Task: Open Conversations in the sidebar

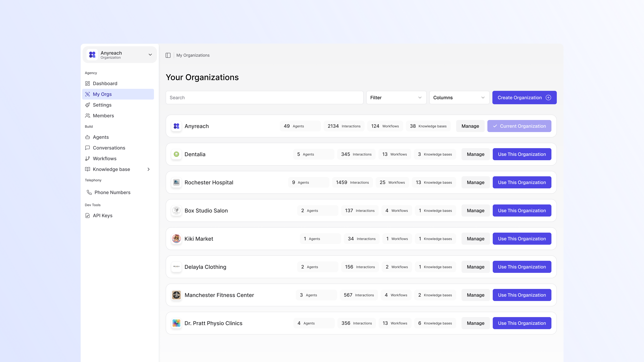Action: pyautogui.click(x=109, y=148)
